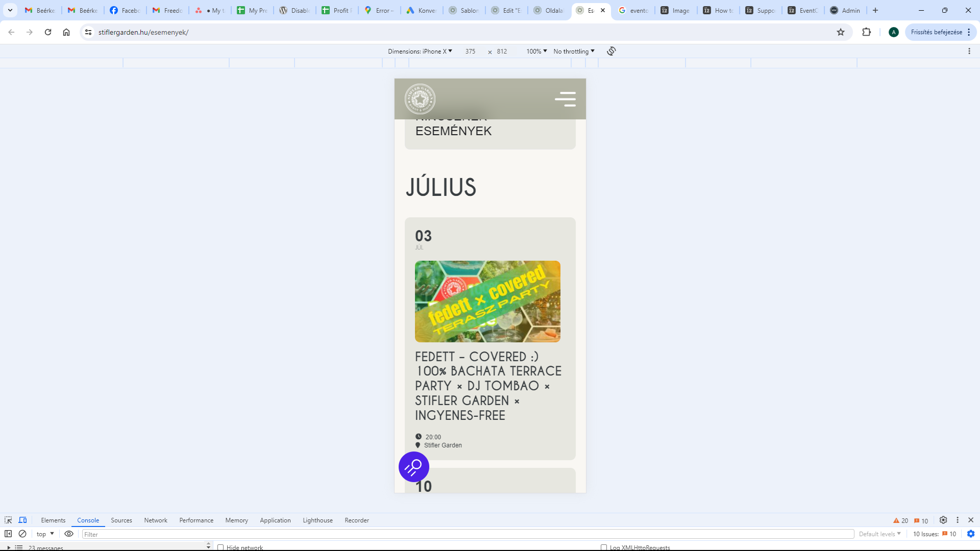Screen dimensions: 980x551
Task: Open the tab search dropdown
Action: click(x=10, y=10)
